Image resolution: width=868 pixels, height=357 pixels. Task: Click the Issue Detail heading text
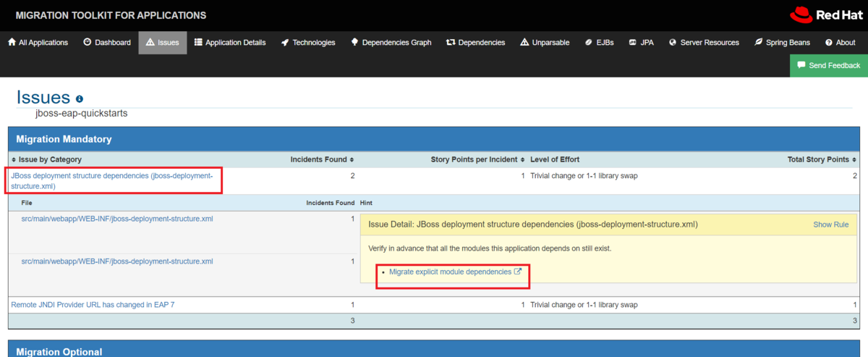coord(533,224)
